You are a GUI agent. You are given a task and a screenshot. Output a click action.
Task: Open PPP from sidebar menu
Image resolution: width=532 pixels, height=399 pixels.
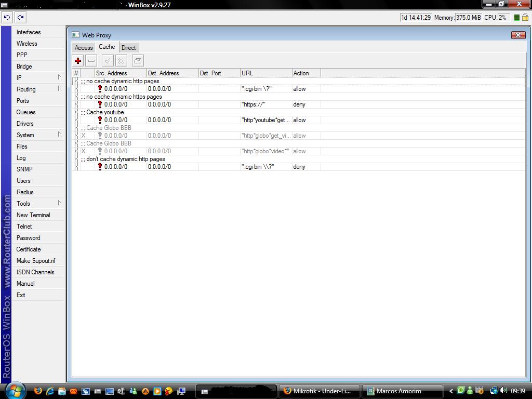point(38,55)
